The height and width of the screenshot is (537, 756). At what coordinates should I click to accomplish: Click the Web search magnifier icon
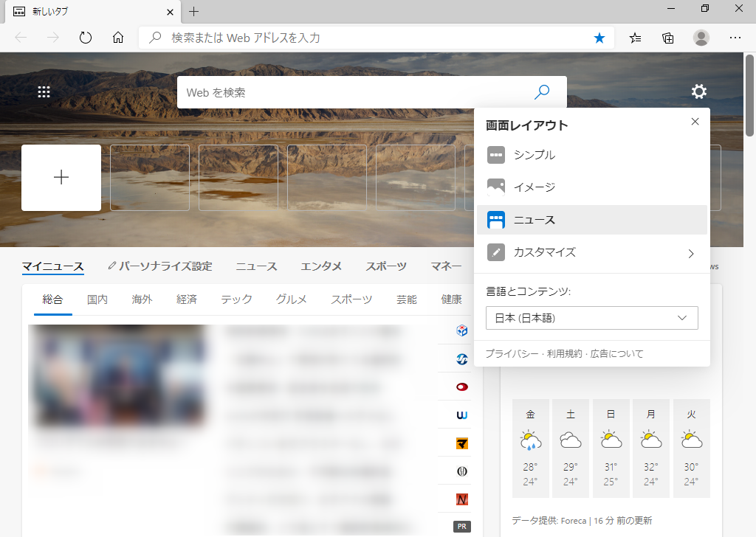(x=542, y=92)
